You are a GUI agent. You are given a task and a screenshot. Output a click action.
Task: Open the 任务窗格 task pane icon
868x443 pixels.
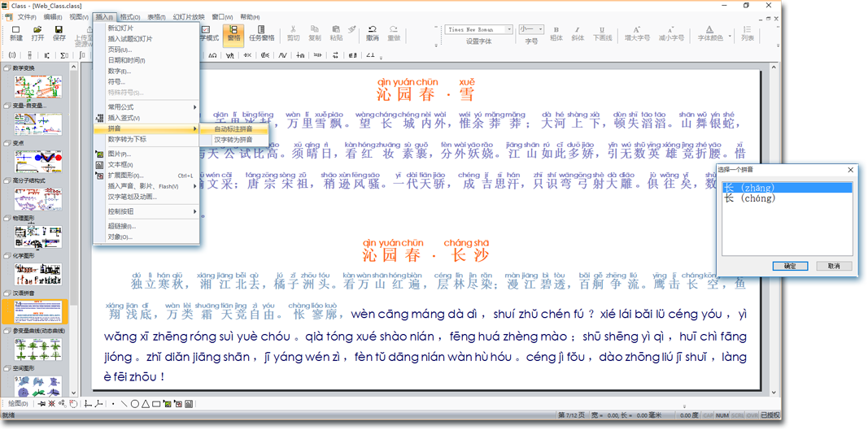tap(261, 33)
